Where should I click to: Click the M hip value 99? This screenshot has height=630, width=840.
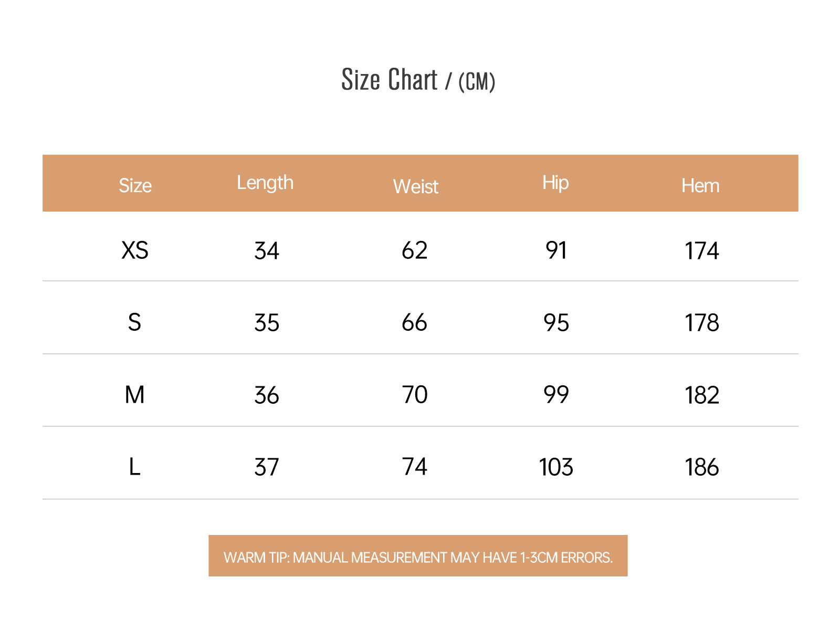[556, 395]
